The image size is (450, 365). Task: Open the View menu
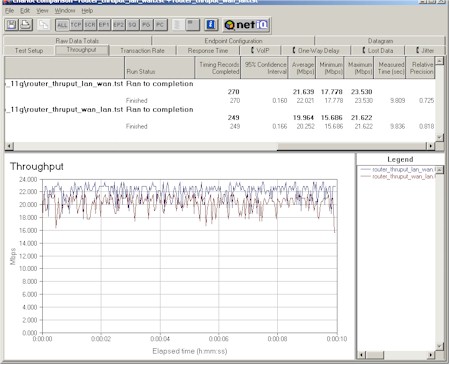[42, 11]
